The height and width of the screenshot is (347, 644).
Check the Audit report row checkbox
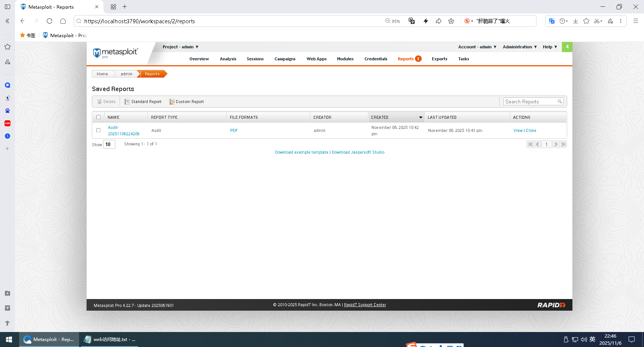click(x=99, y=130)
